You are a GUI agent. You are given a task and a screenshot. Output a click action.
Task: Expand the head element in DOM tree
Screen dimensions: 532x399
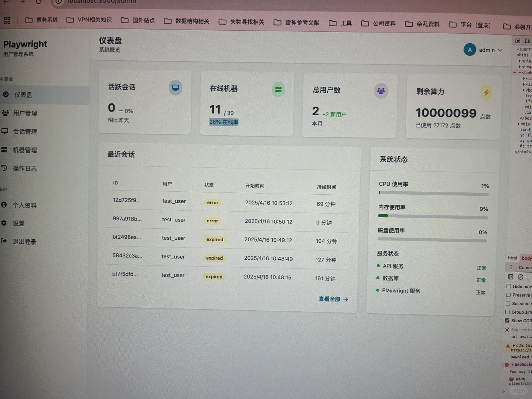tap(521, 66)
